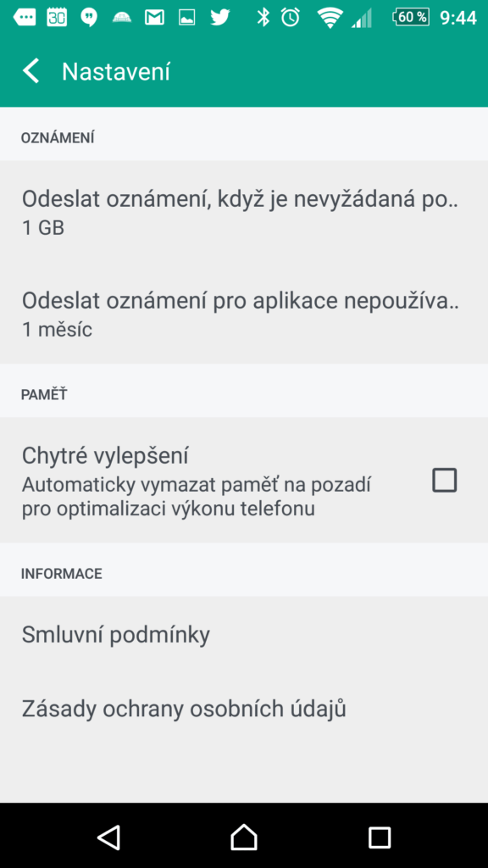Open Smluvní podmínky

coord(244,634)
